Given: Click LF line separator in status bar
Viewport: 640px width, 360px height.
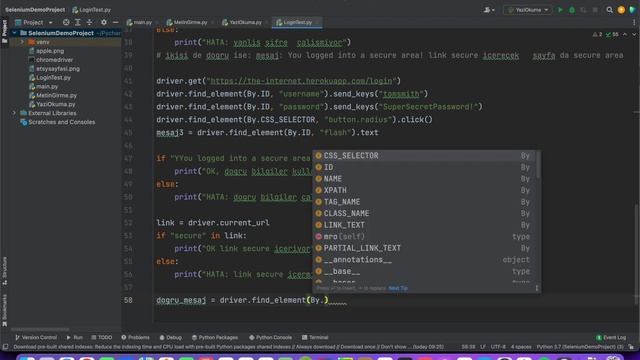Looking at the screenshot, I should pyautogui.click(x=483, y=347).
